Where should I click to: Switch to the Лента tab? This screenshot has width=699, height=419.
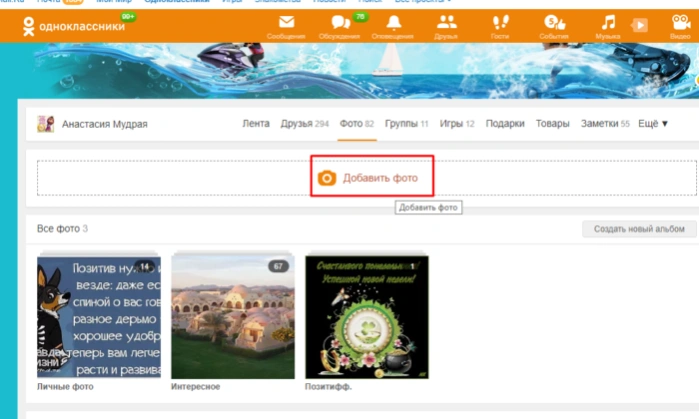click(256, 123)
